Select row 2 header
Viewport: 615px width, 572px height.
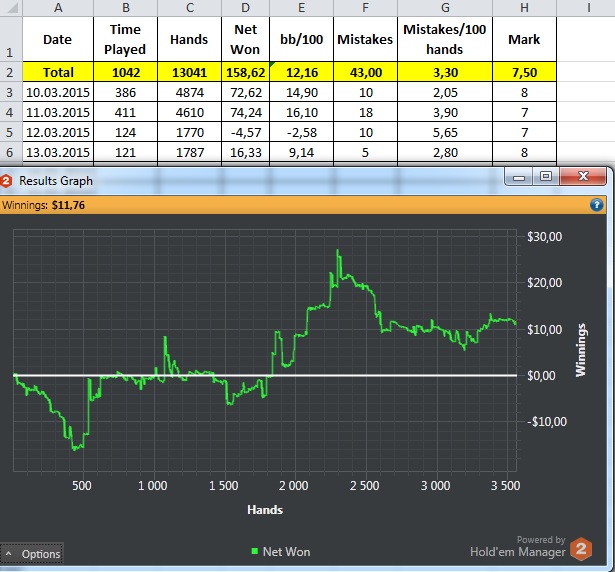pos(11,72)
